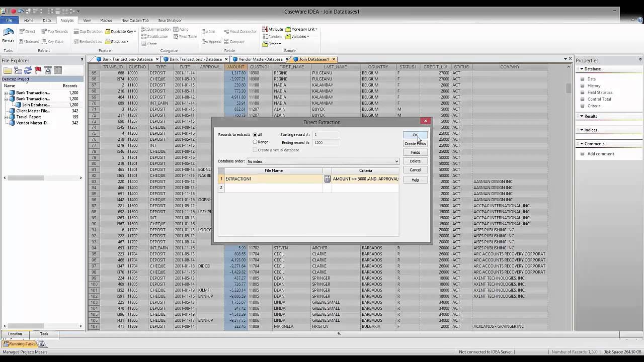Click the folder icon in File Explorer
Image resolution: width=644 pixels, height=362 pixels.
[x=8, y=70]
